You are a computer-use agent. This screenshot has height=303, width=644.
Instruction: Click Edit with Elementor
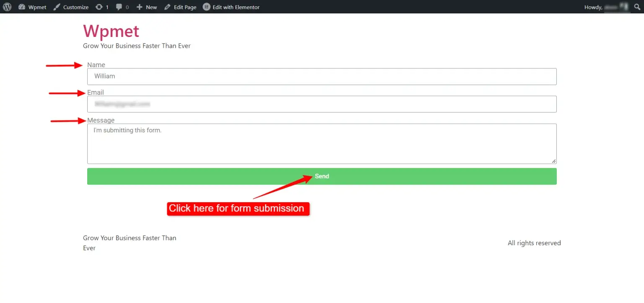point(231,7)
